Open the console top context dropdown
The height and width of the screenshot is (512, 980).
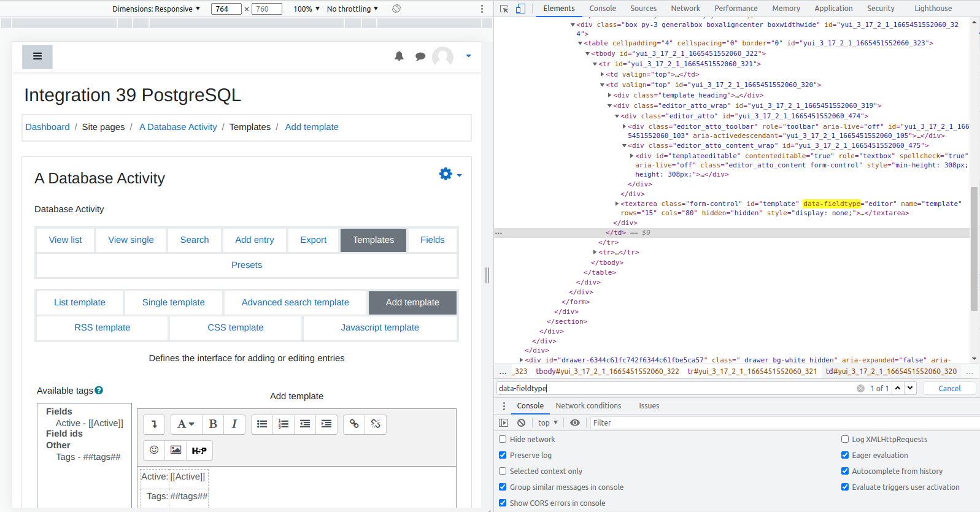pos(548,422)
